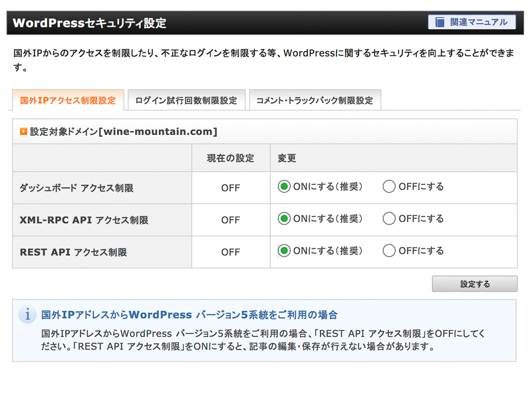This screenshot has width=532, height=394.
Task: Click the 変更 column header
Action: [x=287, y=158]
